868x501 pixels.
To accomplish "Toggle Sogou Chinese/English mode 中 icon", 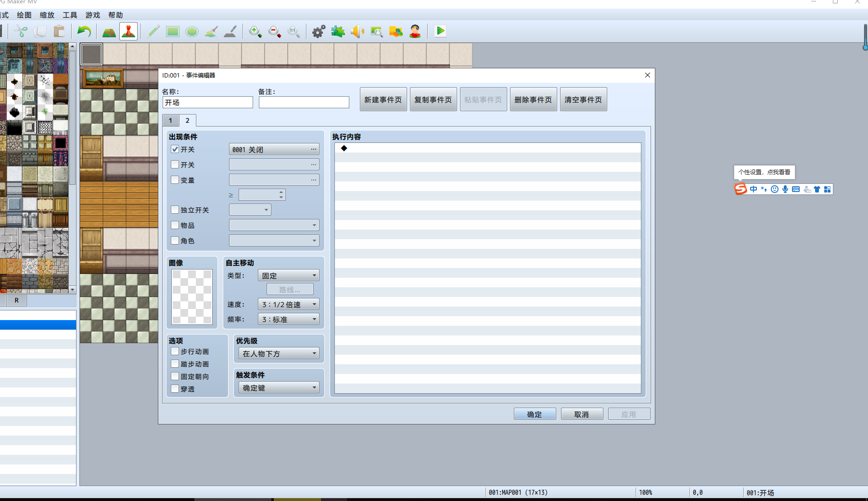I will (753, 189).
